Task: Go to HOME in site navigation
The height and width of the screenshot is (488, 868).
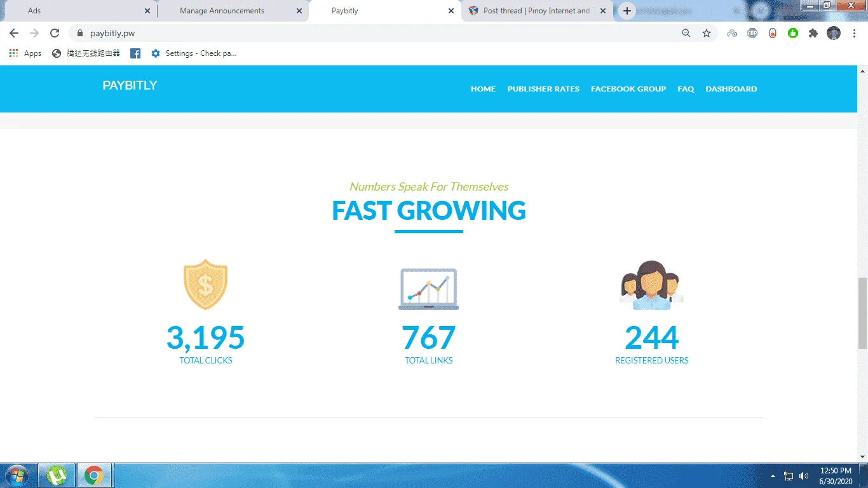Action: 483,89
